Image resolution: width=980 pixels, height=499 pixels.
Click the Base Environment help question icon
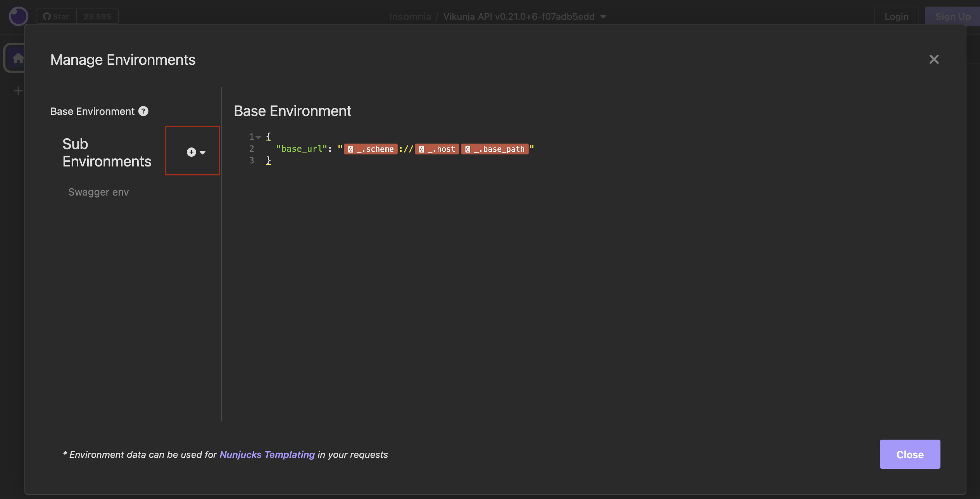point(143,111)
